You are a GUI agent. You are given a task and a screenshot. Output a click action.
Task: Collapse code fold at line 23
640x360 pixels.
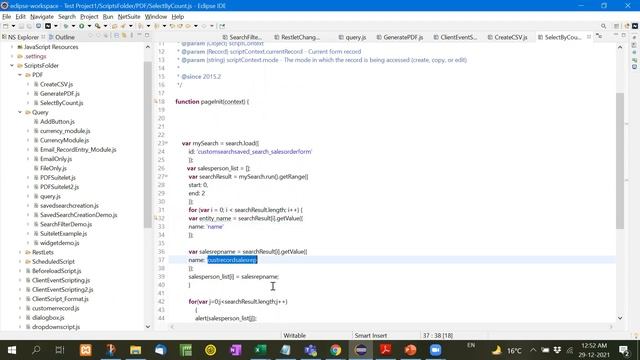[166, 143]
